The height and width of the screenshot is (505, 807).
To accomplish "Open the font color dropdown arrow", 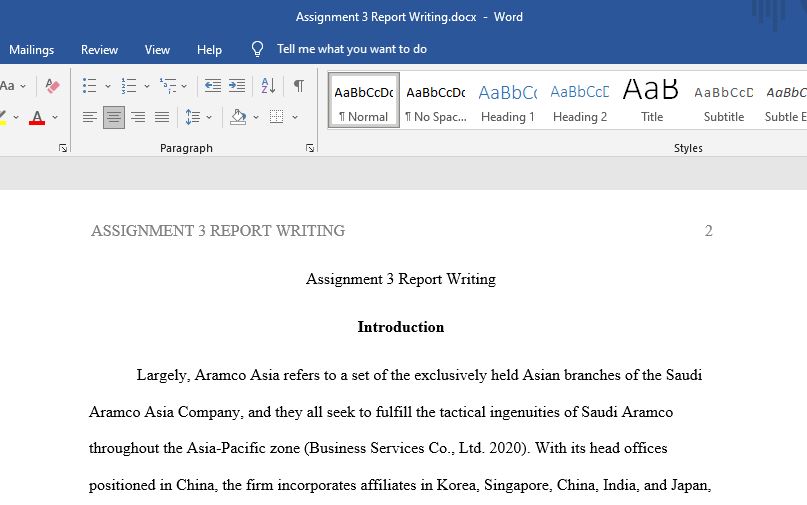I will (x=55, y=117).
